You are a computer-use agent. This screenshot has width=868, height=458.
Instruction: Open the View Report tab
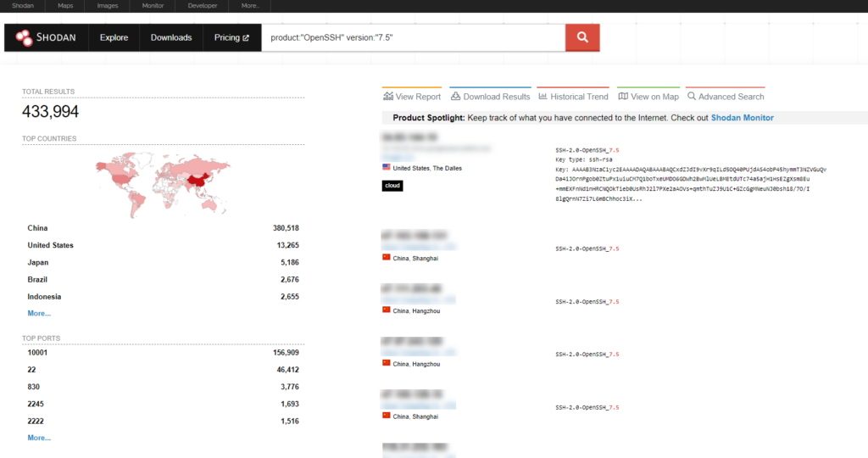click(412, 97)
